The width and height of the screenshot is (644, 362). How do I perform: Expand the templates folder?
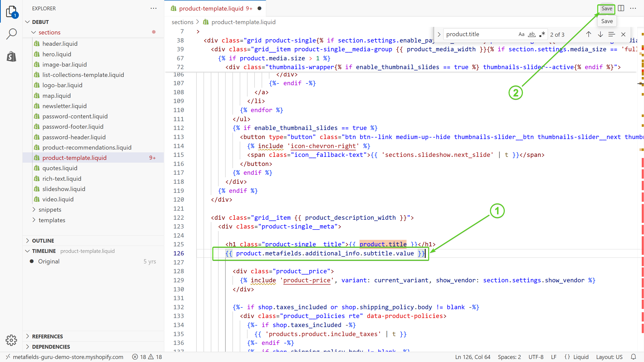point(52,220)
